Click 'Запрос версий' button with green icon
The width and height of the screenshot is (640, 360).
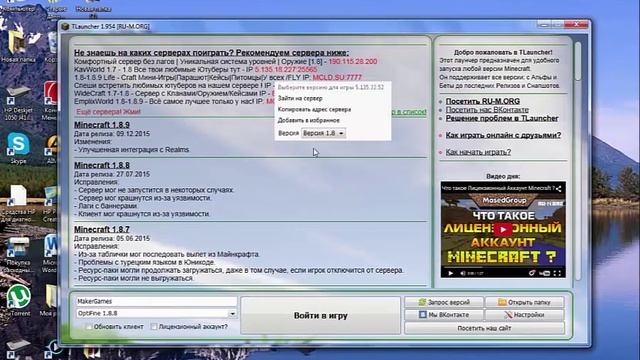coord(444,302)
